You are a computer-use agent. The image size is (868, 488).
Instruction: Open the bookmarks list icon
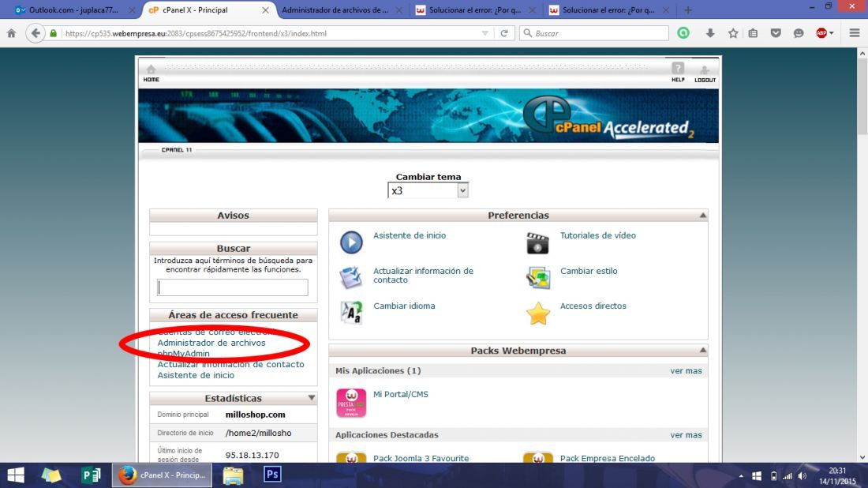(753, 33)
